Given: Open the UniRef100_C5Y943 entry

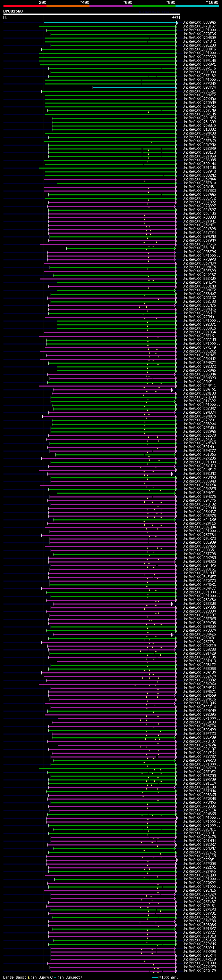Looking at the screenshot, I should [x=199, y=172].
